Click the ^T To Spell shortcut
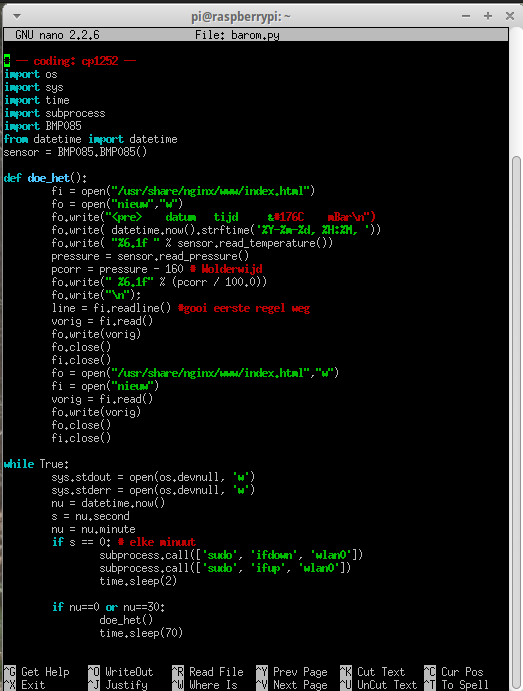 [456, 685]
